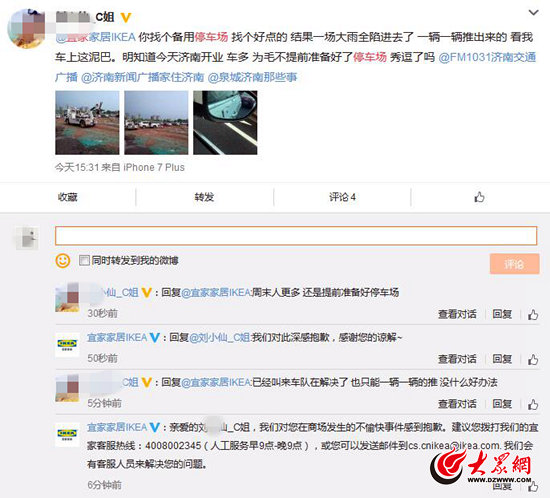Click 回复 on IKEA's 50秒前 comment

pyautogui.click(x=502, y=359)
